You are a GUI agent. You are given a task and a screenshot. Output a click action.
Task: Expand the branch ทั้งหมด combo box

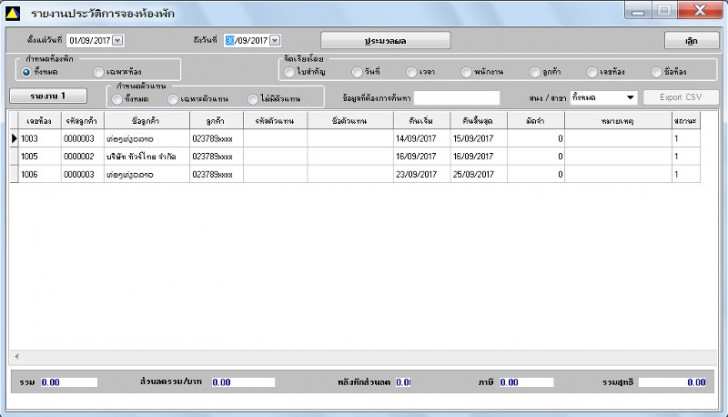[x=630, y=98]
